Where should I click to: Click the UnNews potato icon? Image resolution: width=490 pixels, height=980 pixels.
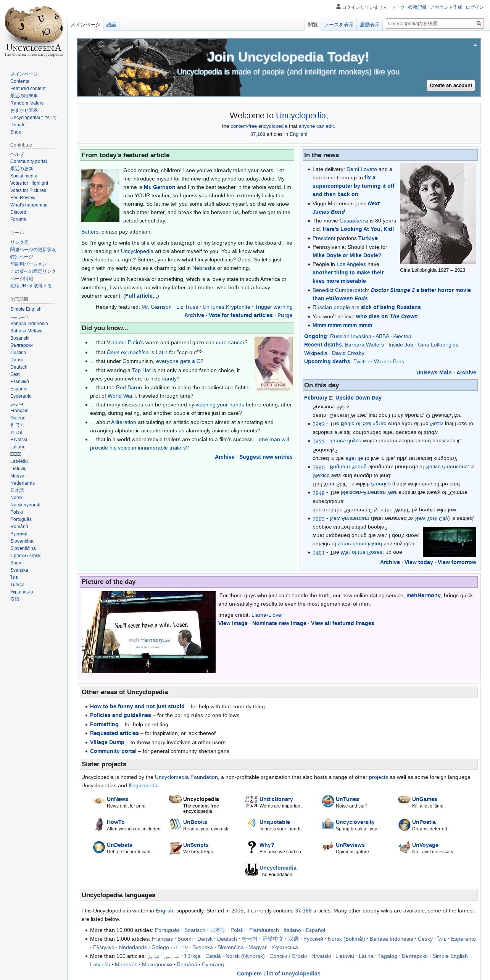click(99, 800)
